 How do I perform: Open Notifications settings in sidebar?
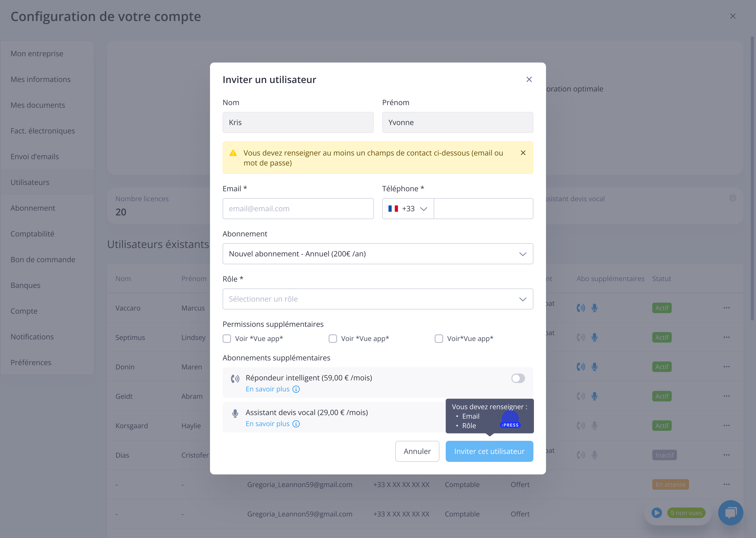[x=32, y=337]
